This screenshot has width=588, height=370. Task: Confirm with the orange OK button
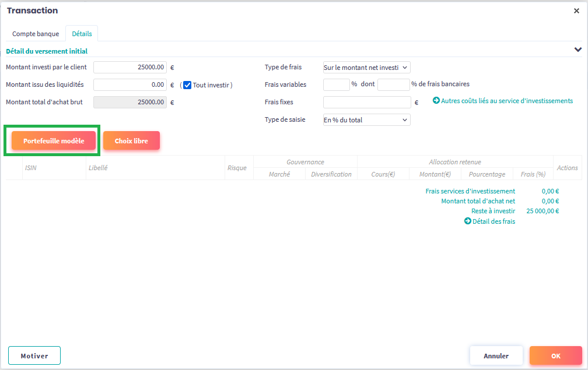tap(555, 355)
